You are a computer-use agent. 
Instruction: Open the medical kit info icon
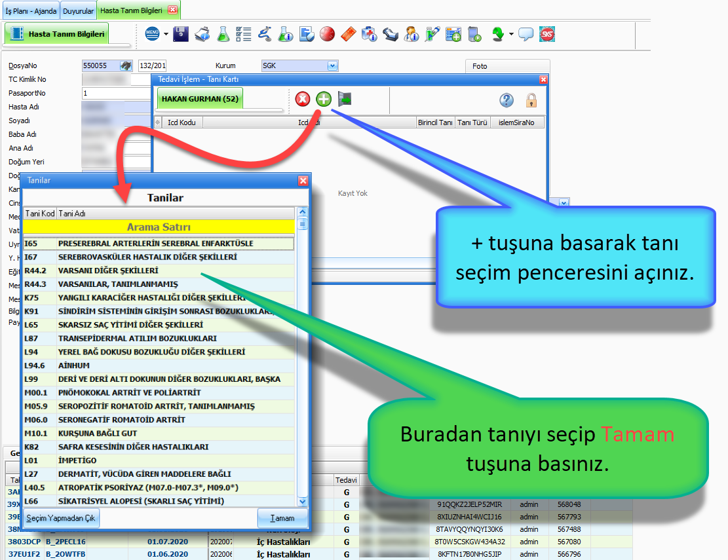[369, 34]
